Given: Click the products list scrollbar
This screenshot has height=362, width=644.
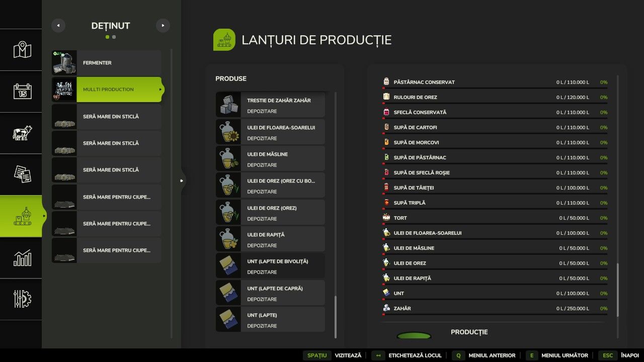Looking at the screenshot, I should point(336,317).
